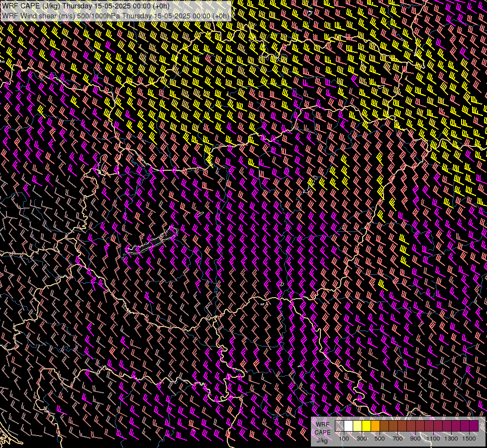
Task: Click the legend value 1100
Action: [433, 439]
